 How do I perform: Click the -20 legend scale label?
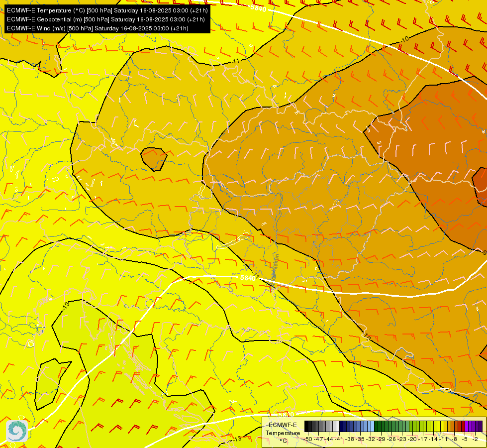click(x=412, y=439)
